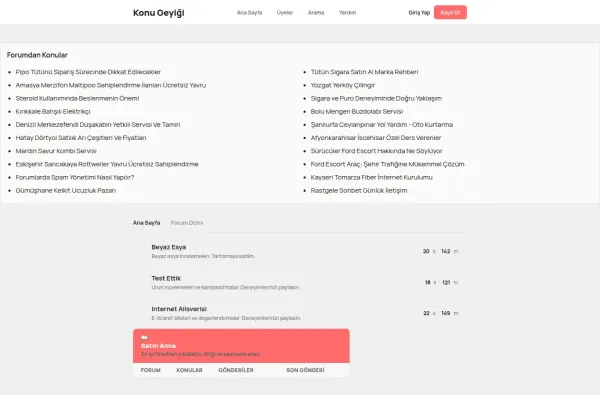Open topic Amasya Merzifon Maltipoo Sahiplendirme İlanları
This screenshot has height=395, width=600.
(x=111, y=85)
